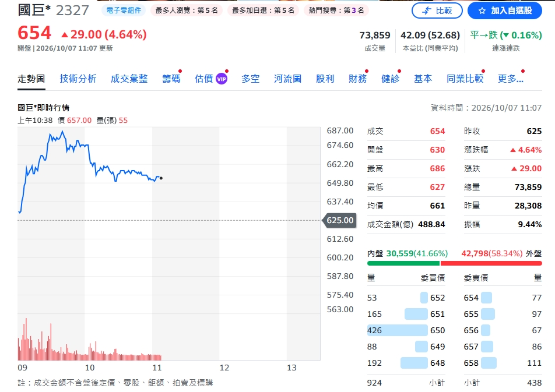This screenshot has height=392, width=555.
Task: Click the compare arrows icon in 比較 button
Action: [x=427, y=10]
